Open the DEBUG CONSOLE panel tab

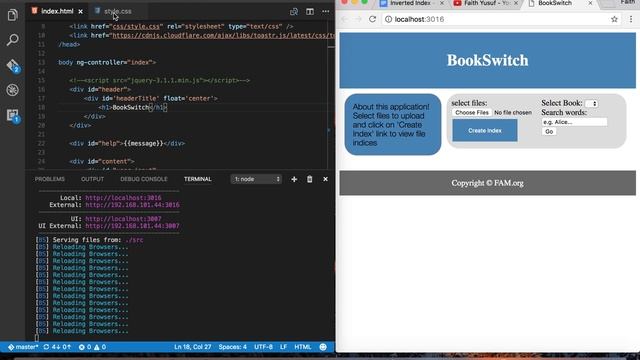[144, 179]
